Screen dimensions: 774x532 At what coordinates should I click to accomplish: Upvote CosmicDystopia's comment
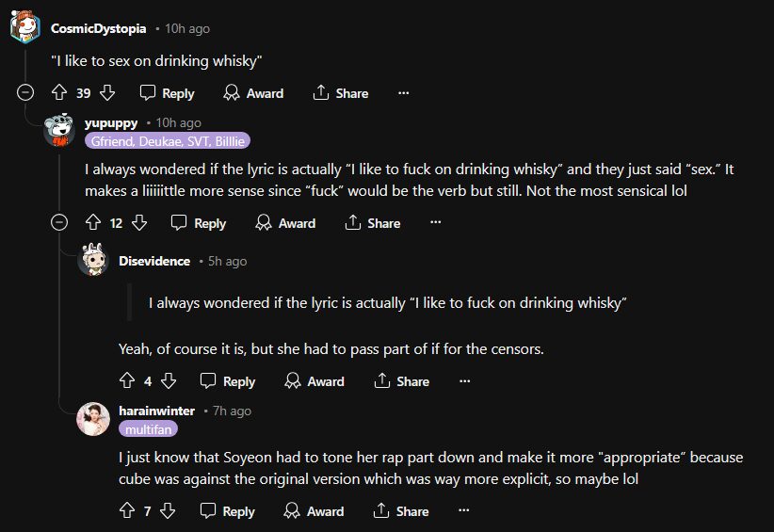59,93
